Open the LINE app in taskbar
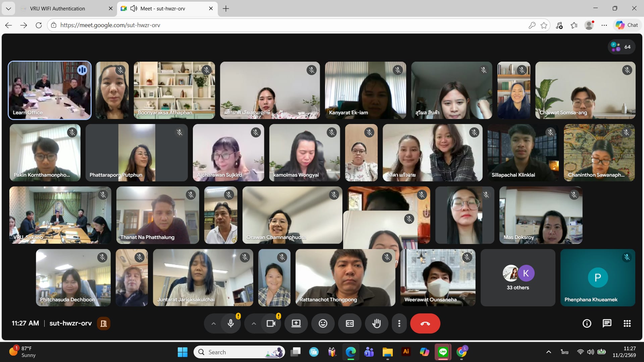This screenshot has width=644, height=362. click(x=443, y=352)
